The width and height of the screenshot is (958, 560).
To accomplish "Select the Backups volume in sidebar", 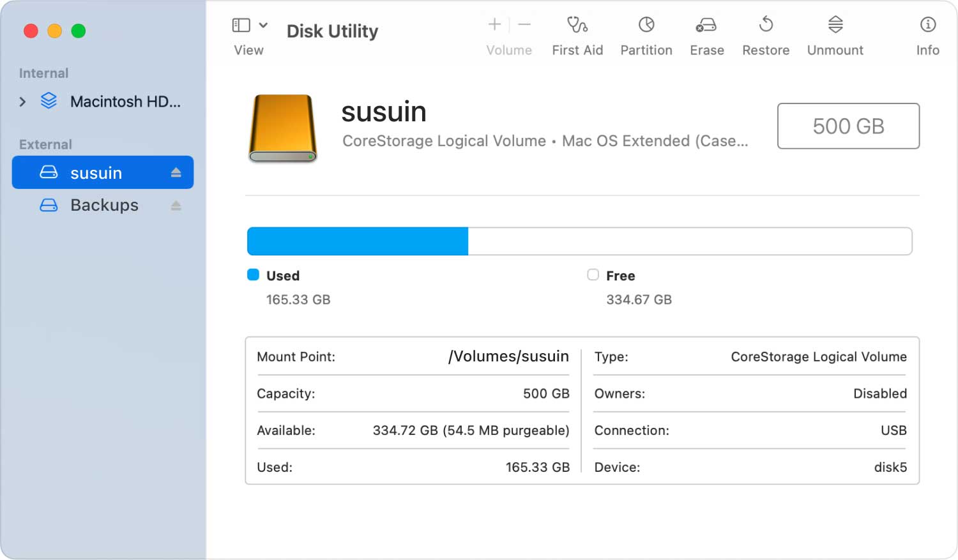I will [x=103, y=205].
